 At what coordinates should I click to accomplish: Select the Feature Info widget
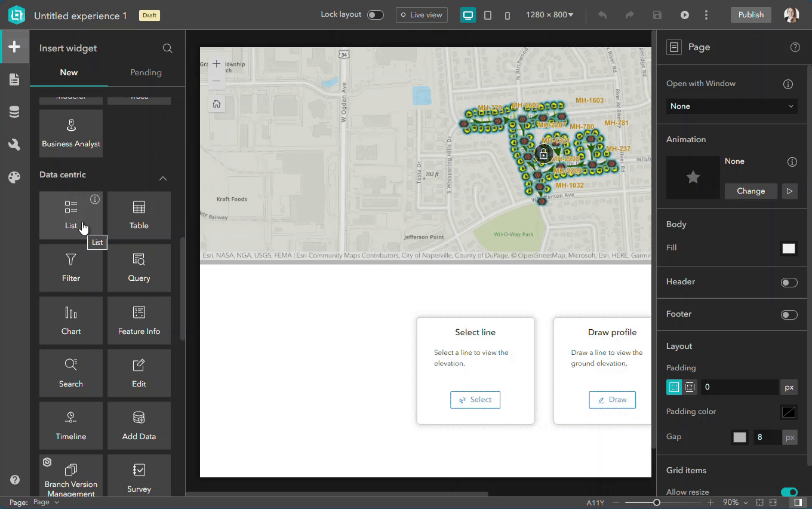[139, 321]
